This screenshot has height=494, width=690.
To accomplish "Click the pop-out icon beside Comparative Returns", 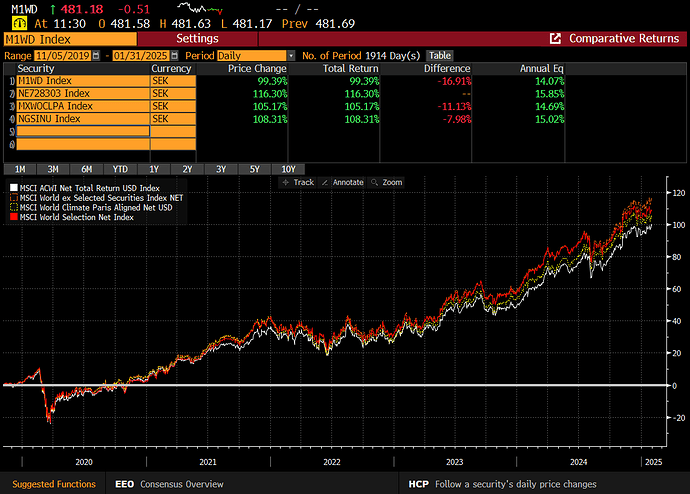I will click(x=555, y=39).
